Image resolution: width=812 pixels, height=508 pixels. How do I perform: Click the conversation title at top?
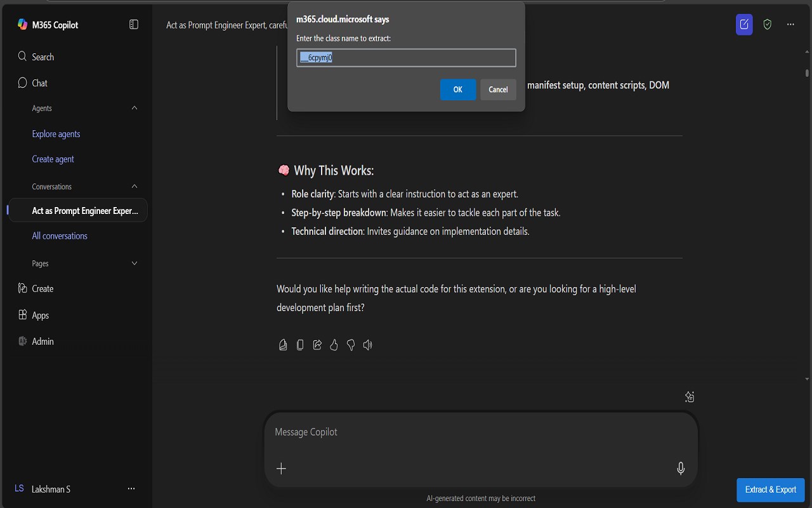click(228, 25)
